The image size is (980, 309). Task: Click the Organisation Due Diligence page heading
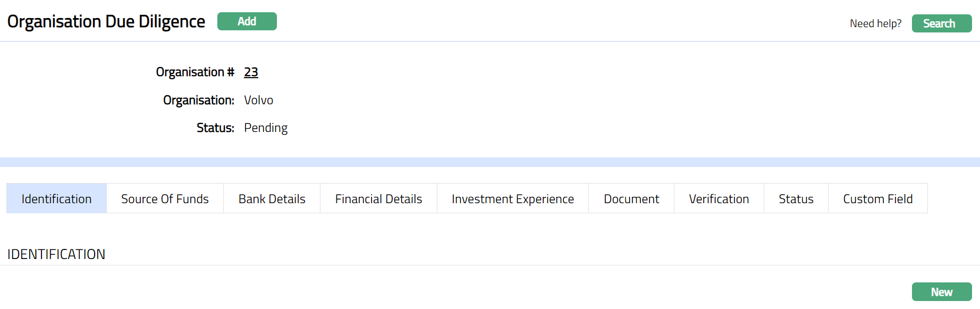(106, 22)
